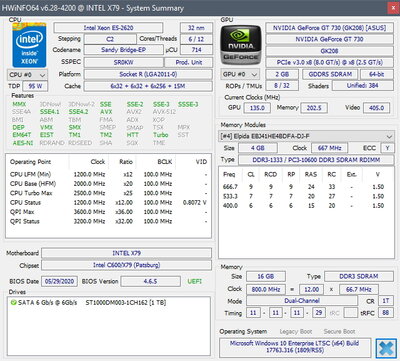Click the BIOS date 05/29/2020 field

[x=59, y=281]
